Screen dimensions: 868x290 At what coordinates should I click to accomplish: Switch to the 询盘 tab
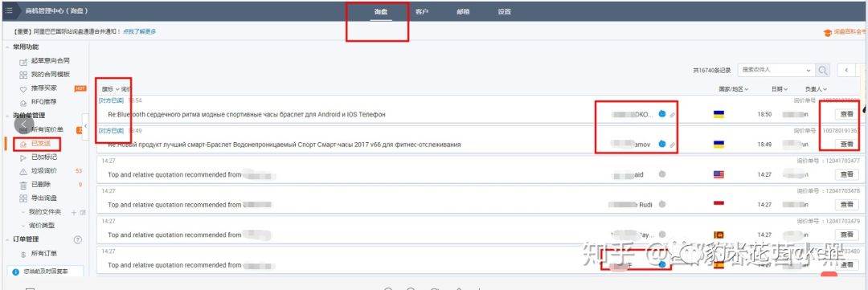tap(380, 11)
